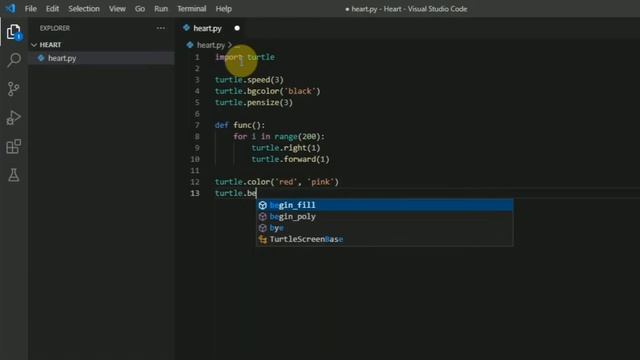Click the 'for i in range(200):' line

pyautogui.click(x=279, y=136)
